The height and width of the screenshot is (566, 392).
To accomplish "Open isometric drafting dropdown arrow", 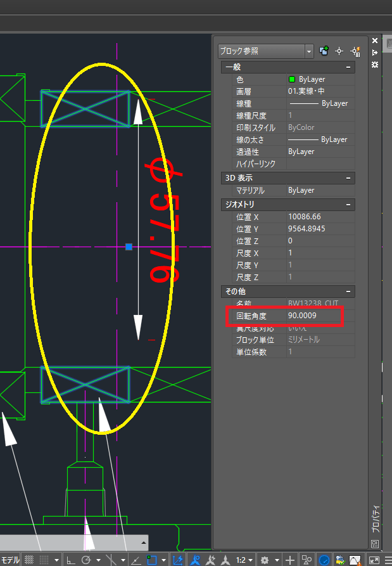I will click(123, 560).
